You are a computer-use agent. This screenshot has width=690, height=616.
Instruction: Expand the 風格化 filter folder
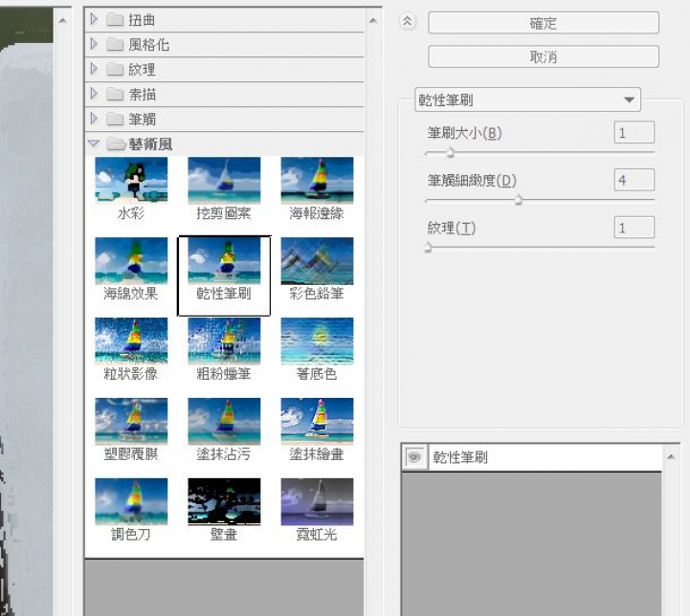tap(94, 44)
